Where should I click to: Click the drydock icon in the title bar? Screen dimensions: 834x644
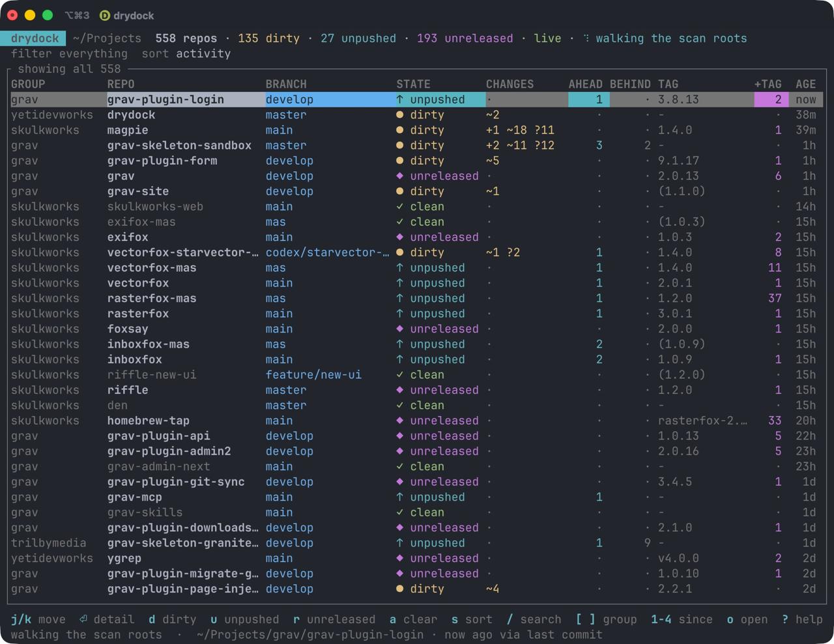click(105, 15)
